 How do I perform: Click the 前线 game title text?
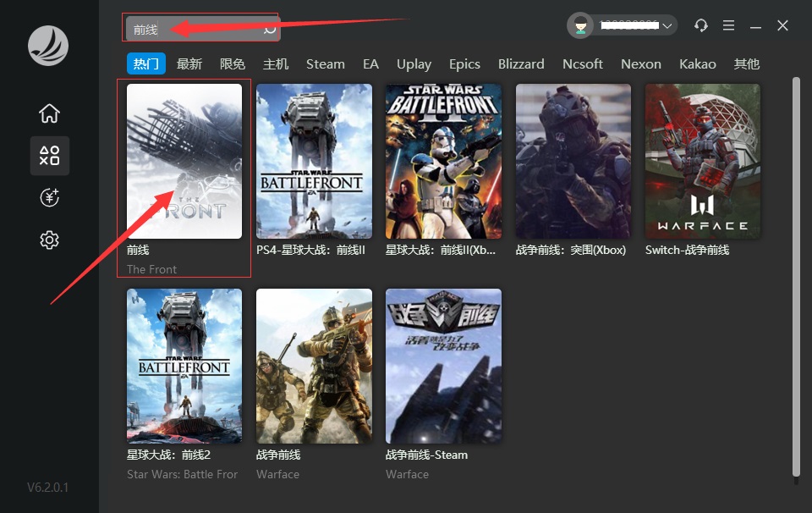point(138,250)
